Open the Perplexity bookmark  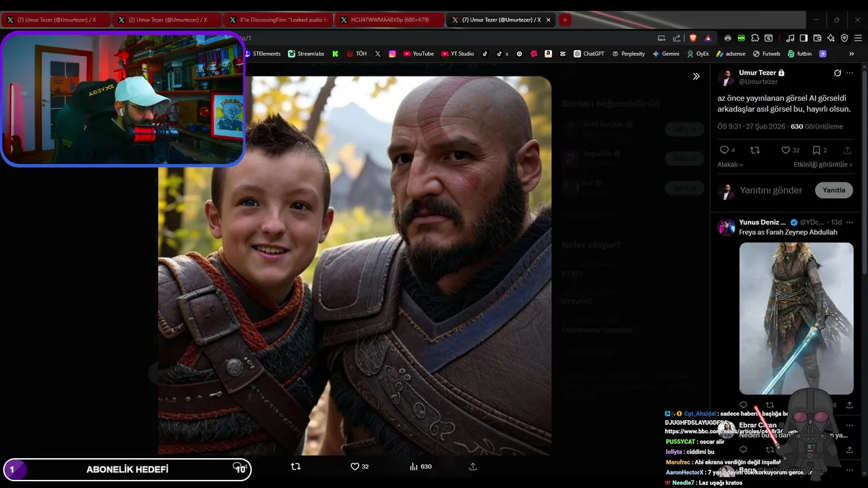(x=628, y=54)
